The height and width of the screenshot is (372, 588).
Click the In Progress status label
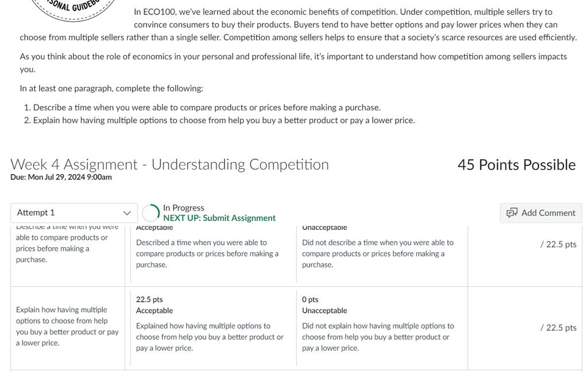[184, 208]
